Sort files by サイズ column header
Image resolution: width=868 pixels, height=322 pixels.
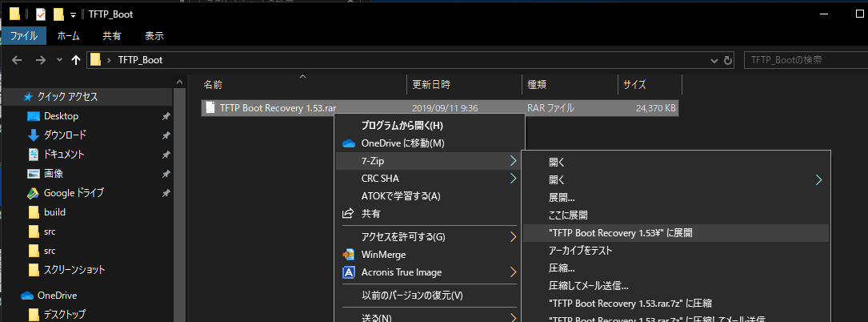pos(650,85)
